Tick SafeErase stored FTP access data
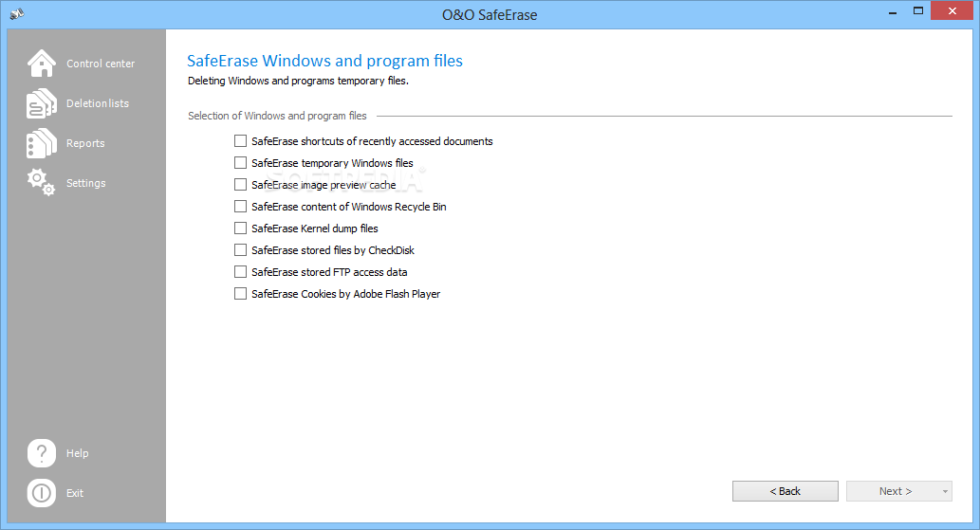The image size is (980, 530). pyautogui.click(x=240, y=272)
